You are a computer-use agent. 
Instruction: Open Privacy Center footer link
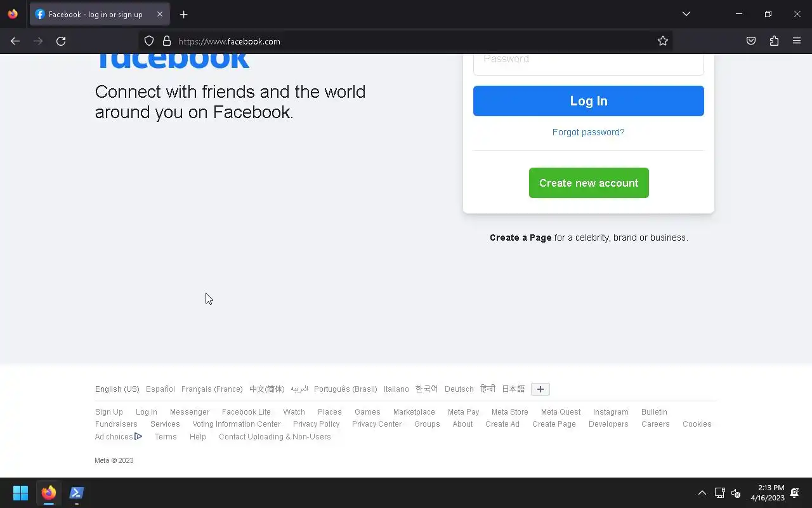coord(377,424)
